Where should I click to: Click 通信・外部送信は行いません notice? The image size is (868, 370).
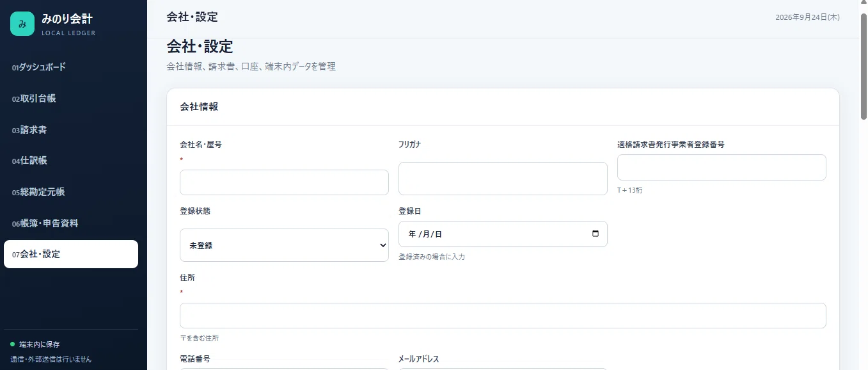[51, 359]
